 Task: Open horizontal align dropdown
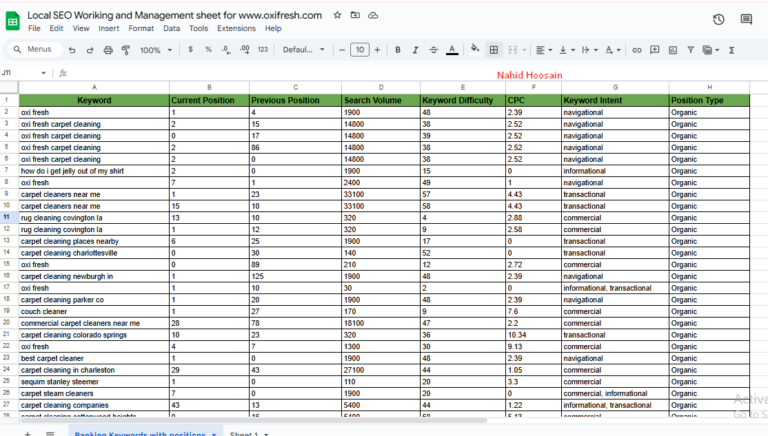pos(544,50)
